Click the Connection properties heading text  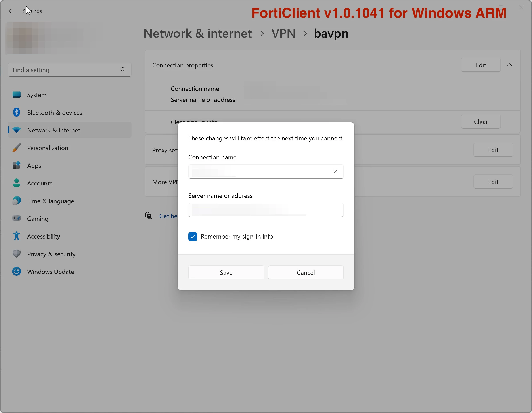point(183,65)
